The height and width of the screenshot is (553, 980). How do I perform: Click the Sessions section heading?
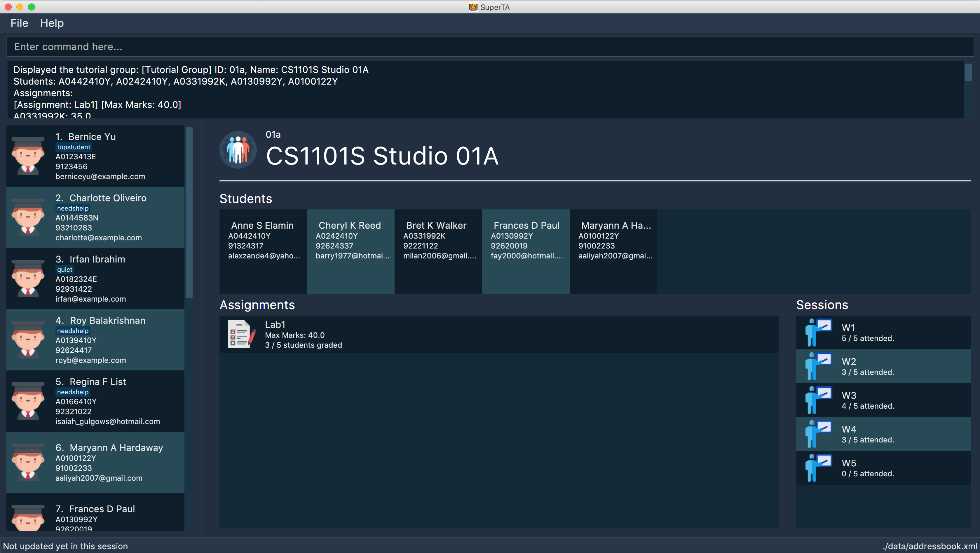point(822,304)
